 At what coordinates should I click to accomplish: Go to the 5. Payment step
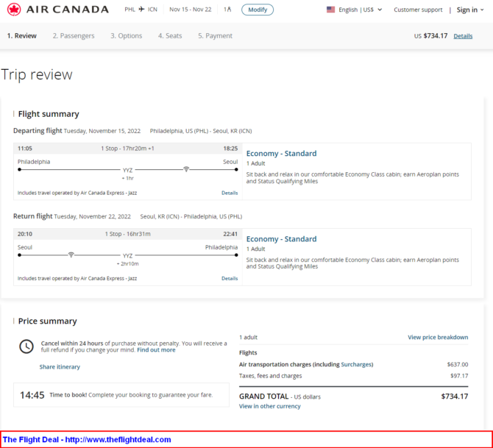(x=215, y=36)
